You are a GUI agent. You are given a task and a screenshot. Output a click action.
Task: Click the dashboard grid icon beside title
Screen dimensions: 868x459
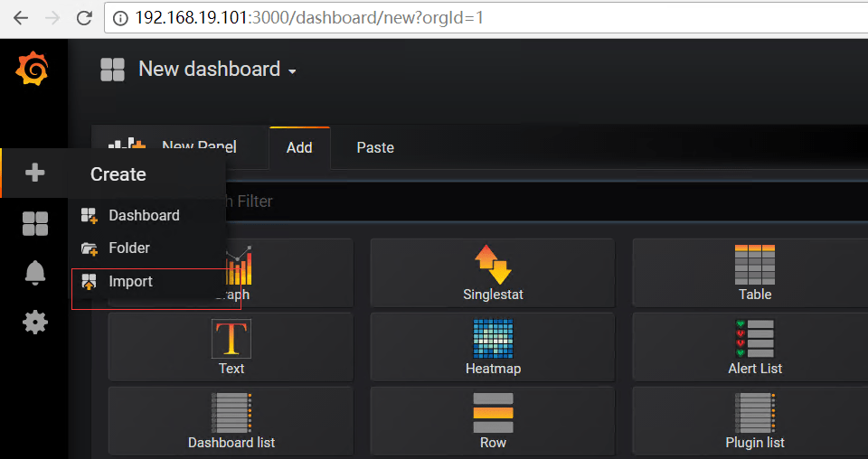(112, 70)
